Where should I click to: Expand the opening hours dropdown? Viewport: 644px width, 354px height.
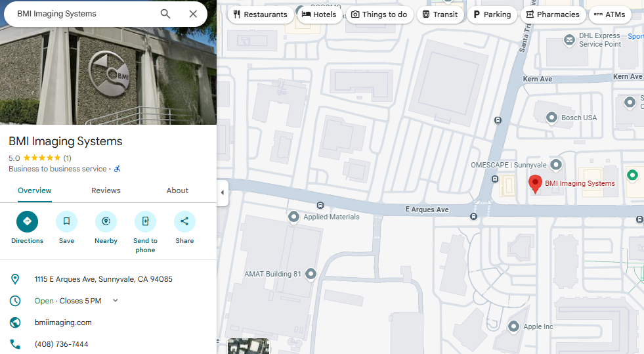[x=116, y=301]
